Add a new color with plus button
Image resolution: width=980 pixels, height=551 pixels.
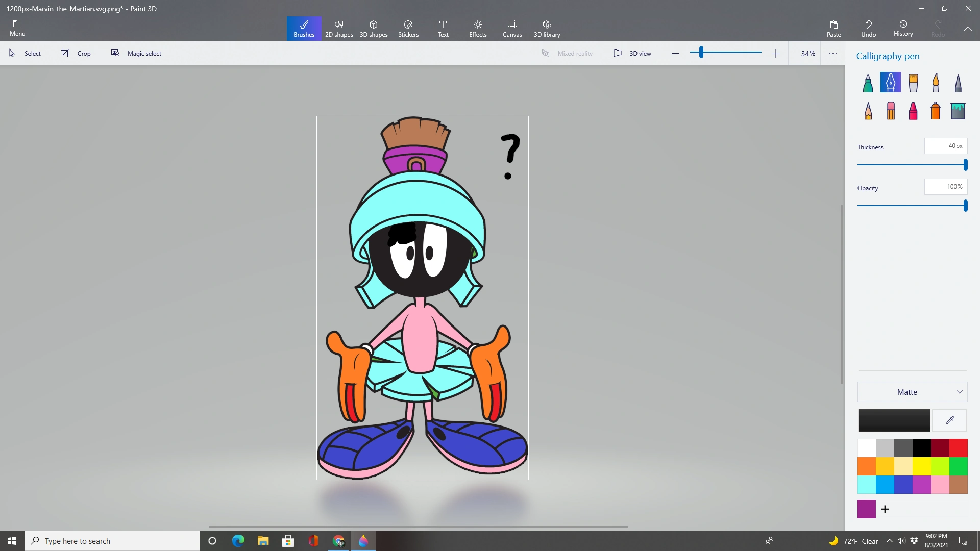click(885, 509)
